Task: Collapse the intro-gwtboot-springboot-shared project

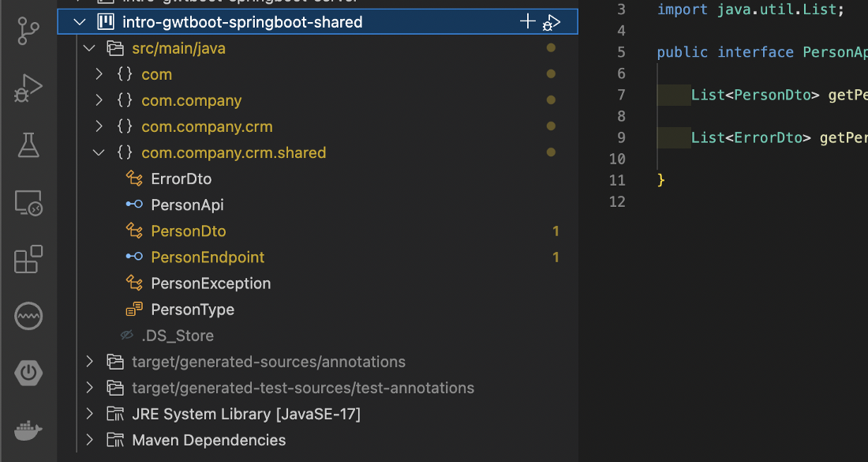Action: point(80,22)
